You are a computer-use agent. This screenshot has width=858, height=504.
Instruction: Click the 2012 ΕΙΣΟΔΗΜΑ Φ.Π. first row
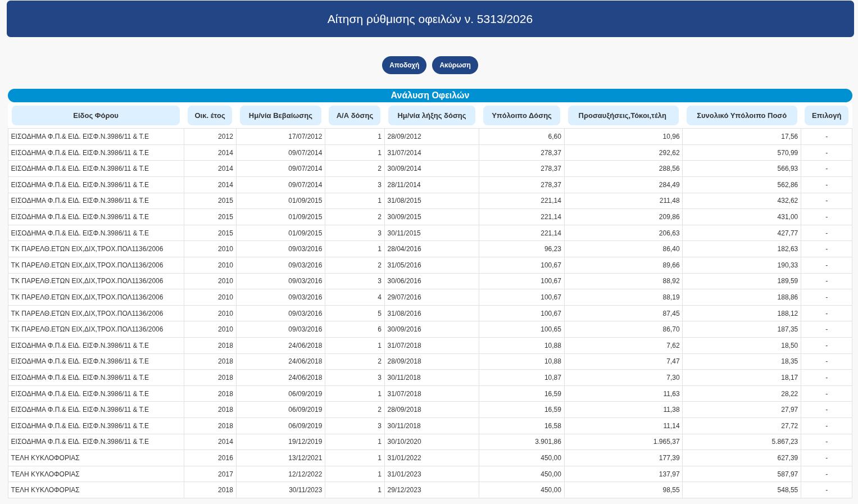[x=430, y=137]
